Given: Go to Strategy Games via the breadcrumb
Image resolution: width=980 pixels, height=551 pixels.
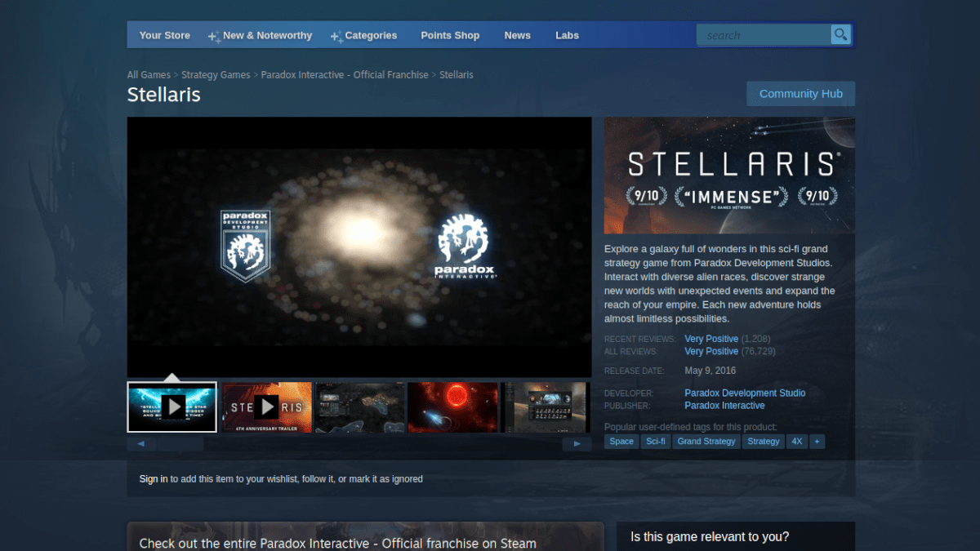Looking at the screenshot, I should [x=216, y=74].
